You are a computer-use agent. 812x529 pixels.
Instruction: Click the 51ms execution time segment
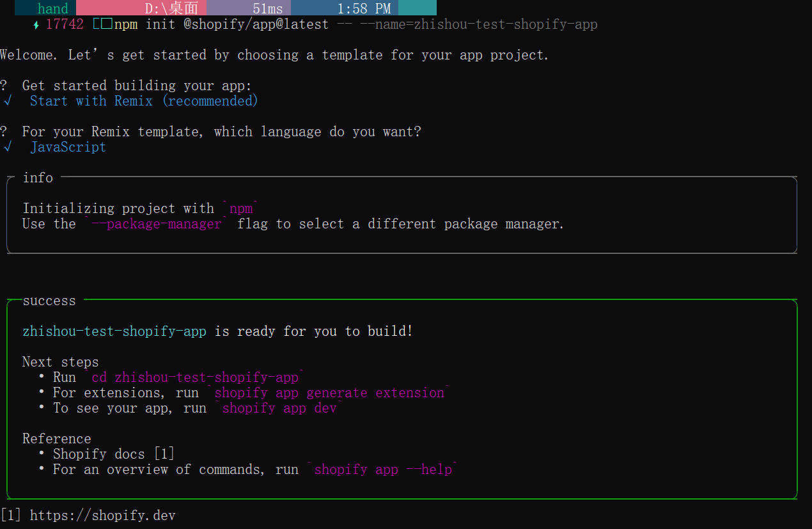tap(249, 8)
